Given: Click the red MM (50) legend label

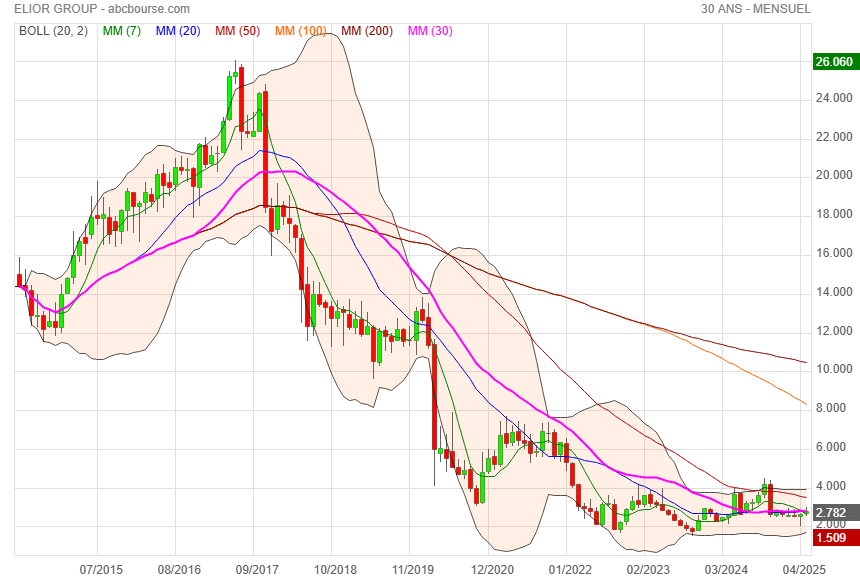Looking at the screenshot, I should 237,31.
